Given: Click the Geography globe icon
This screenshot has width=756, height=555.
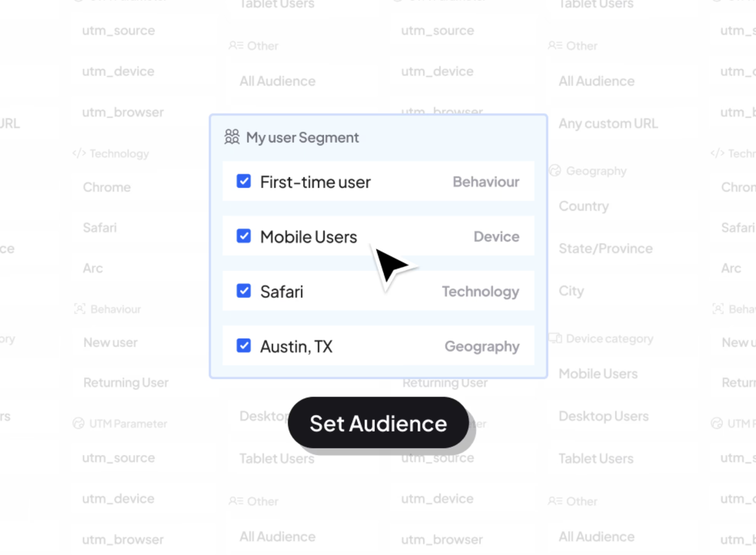Looking at the screenshot, I should [555, 170].
